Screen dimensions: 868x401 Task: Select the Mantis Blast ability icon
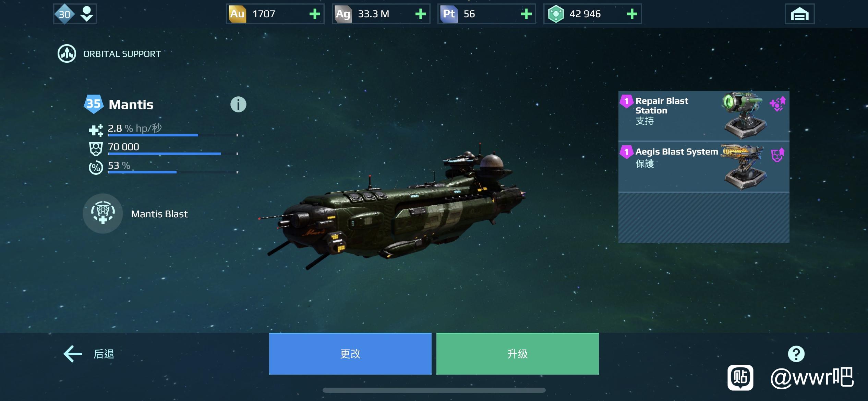(x=103, y=213)
